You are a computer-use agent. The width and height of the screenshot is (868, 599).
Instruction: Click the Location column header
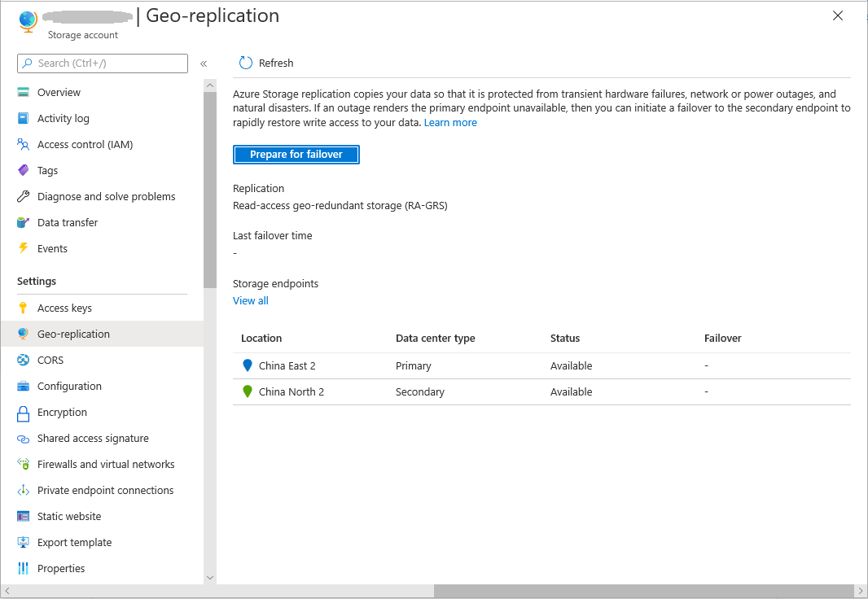261,339
